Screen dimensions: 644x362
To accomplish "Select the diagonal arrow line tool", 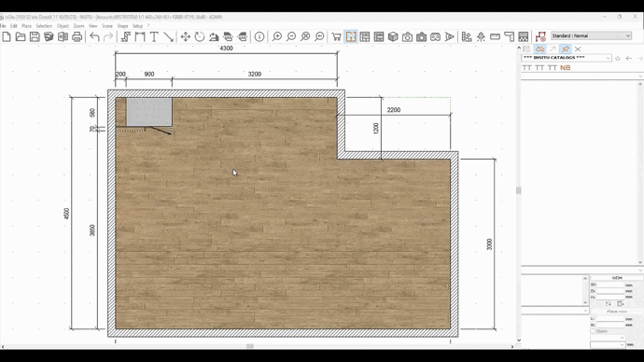I will (x=168, y=37).
